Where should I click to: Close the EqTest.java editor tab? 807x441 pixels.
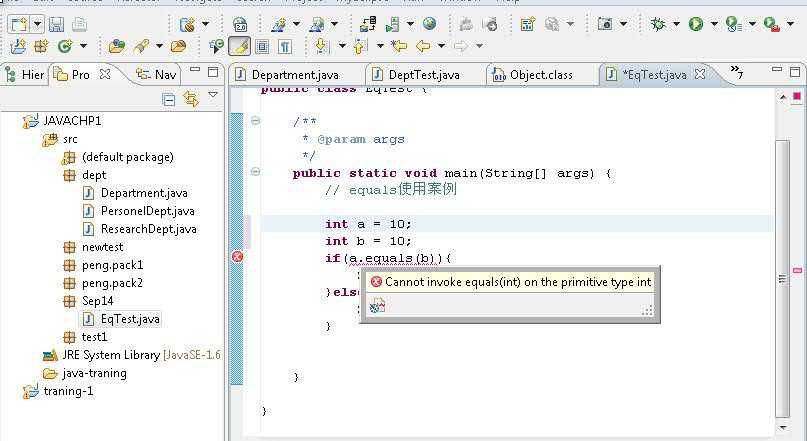click(700, 74)
